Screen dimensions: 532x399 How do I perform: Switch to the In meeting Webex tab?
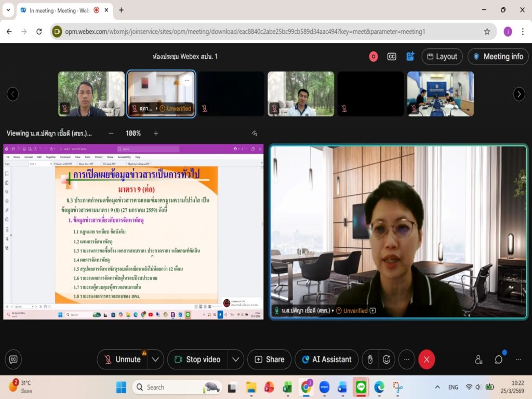coord(59,10)
